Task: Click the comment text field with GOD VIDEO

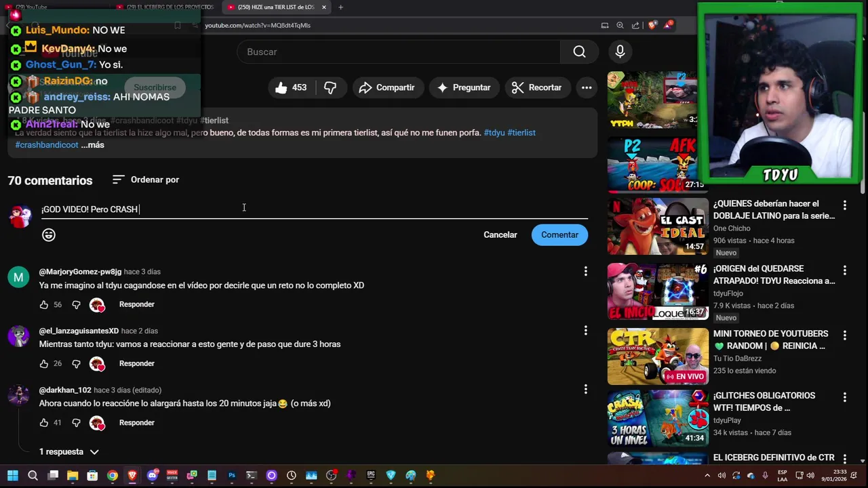Action: click(314, 209)
